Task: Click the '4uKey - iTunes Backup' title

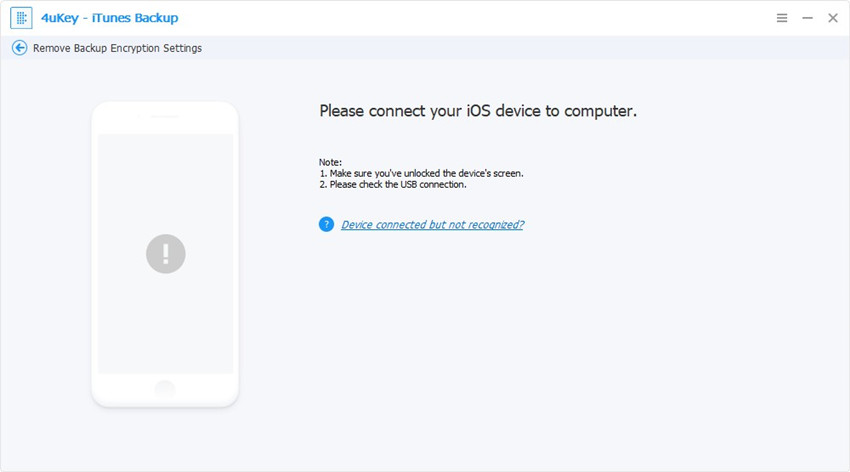Action: click(110, 18)
